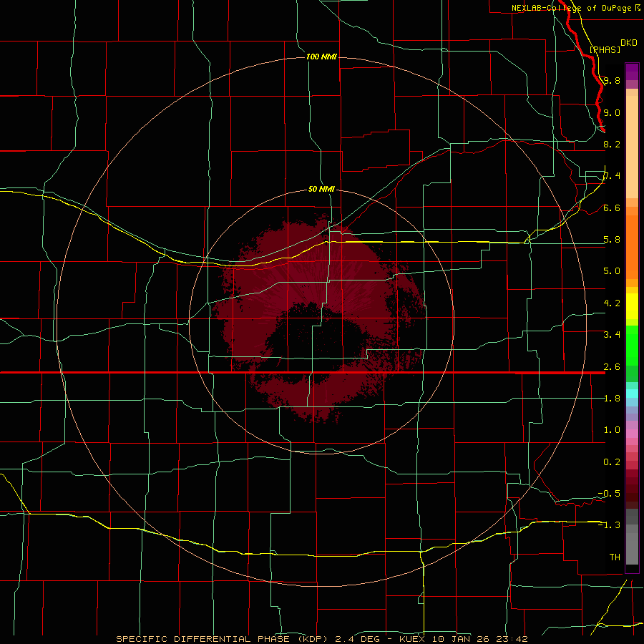The image size is (644, 644).
Task: Click the -0.5 legend value
Action: [609, 493]
